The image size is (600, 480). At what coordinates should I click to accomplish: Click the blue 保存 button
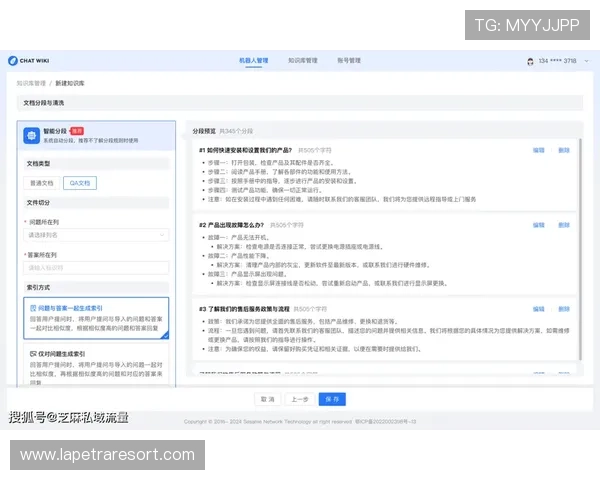click(332, 399)
